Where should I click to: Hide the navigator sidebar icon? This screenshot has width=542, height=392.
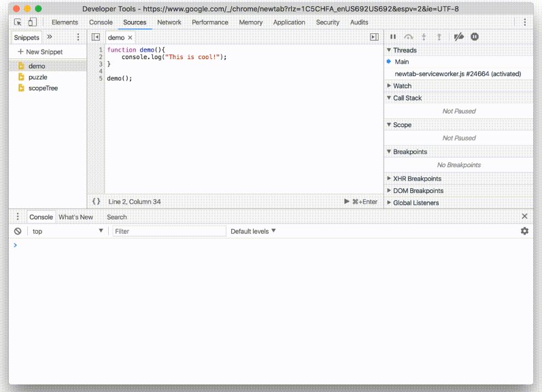tap(96, 37)
